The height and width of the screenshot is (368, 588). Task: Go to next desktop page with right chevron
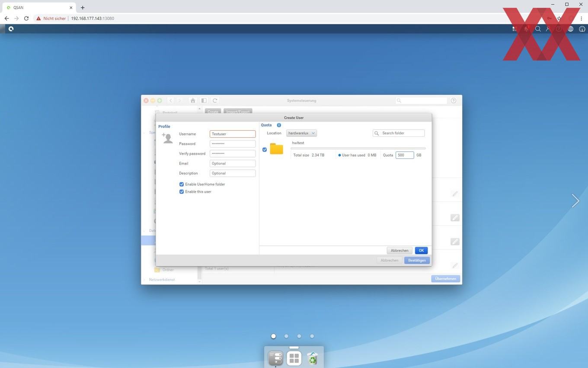click(x=575, y=200)
